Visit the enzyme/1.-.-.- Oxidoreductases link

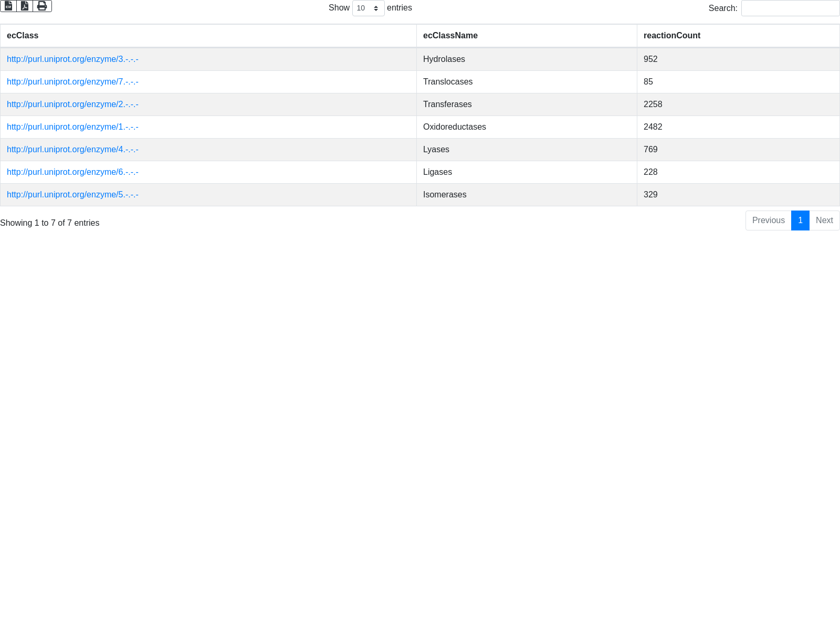coord(72,127)
